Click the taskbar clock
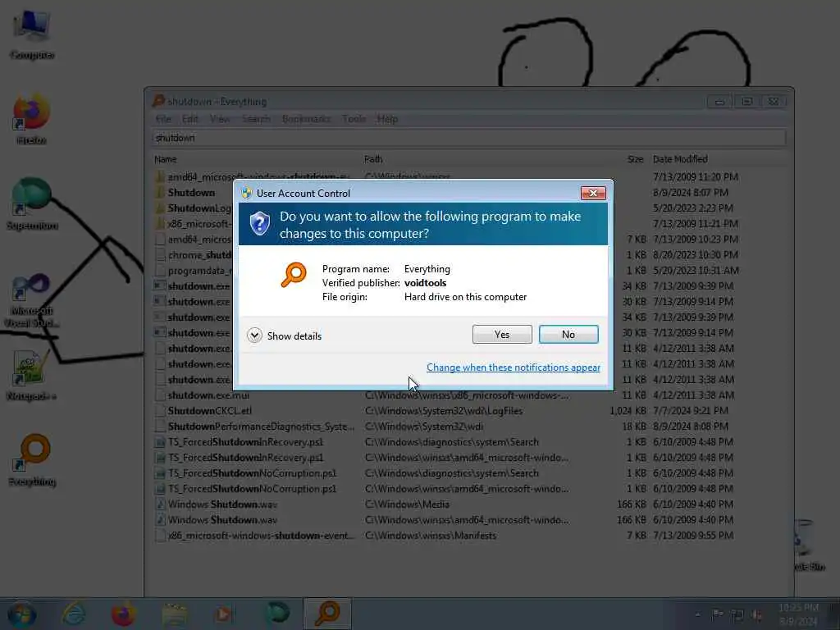The height and width of the screenshot is (630, 840). point(798,614)
